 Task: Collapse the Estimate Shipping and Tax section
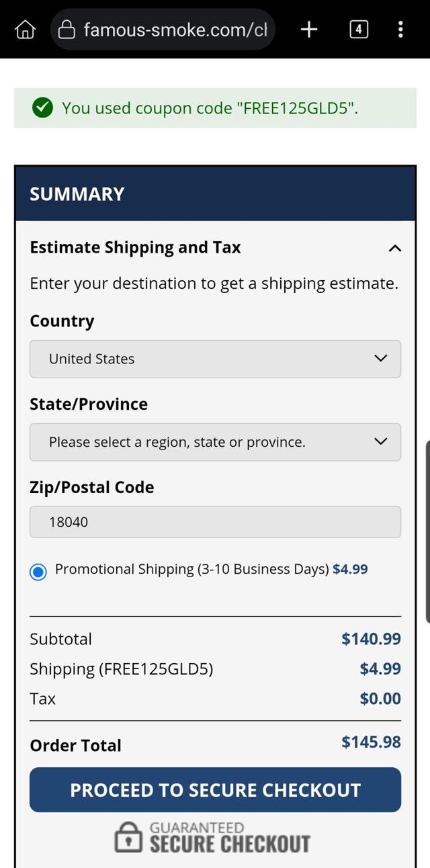point(395,249)
